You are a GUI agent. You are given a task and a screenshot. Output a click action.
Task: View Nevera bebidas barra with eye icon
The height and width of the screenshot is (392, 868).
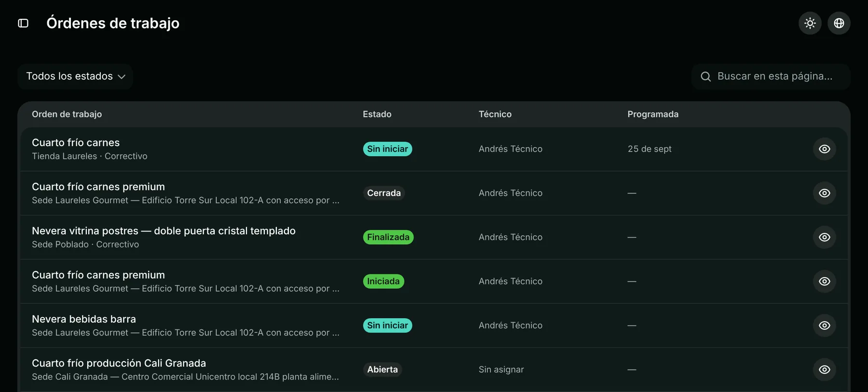[x=825, y=325]
